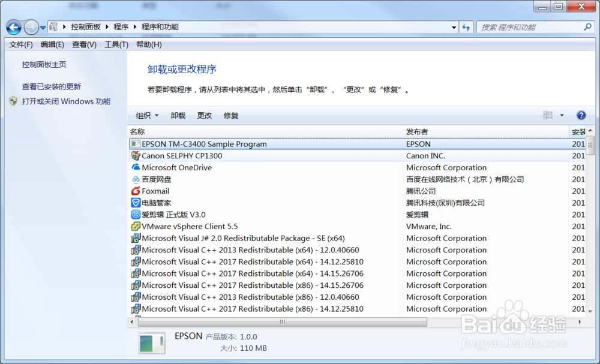Sort by the 发布者 column header
Image resolution: width=600 pixels, height=364 pixels.
486,132
